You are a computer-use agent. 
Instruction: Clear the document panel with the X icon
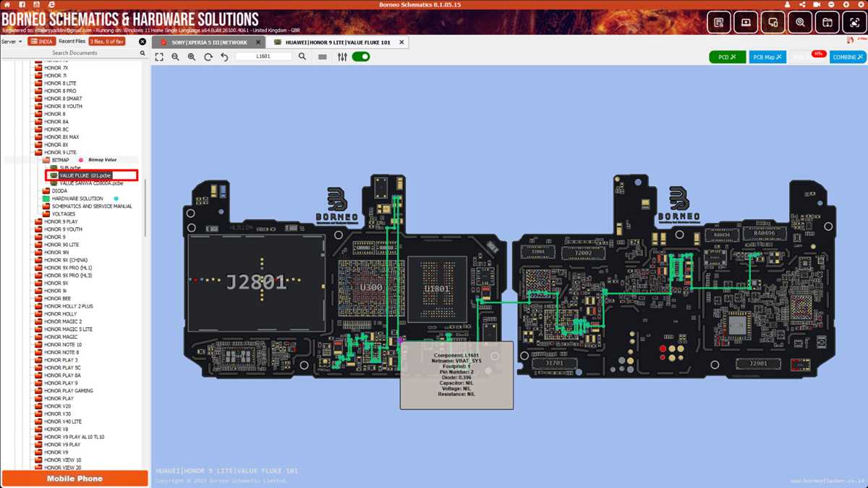coord(142,41)
